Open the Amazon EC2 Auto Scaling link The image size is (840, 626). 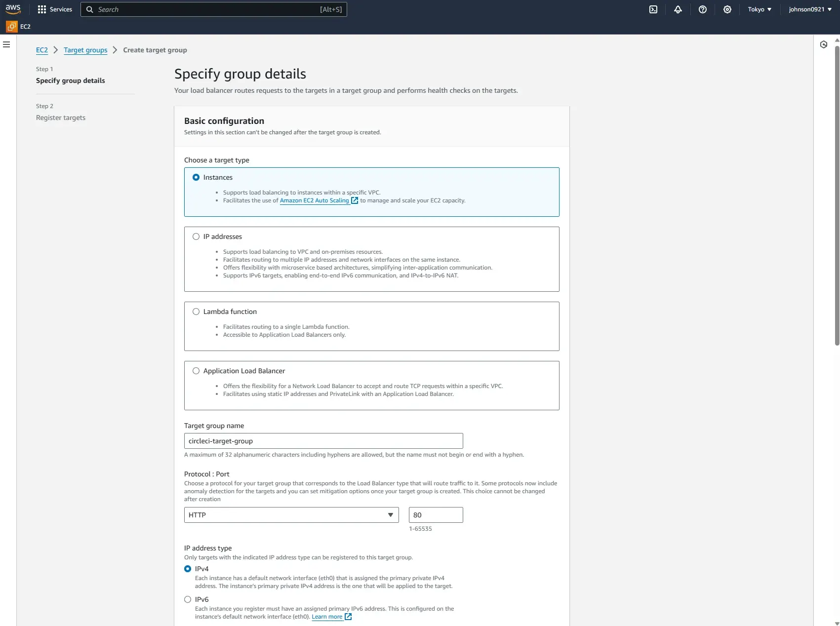tap(314, 200)
